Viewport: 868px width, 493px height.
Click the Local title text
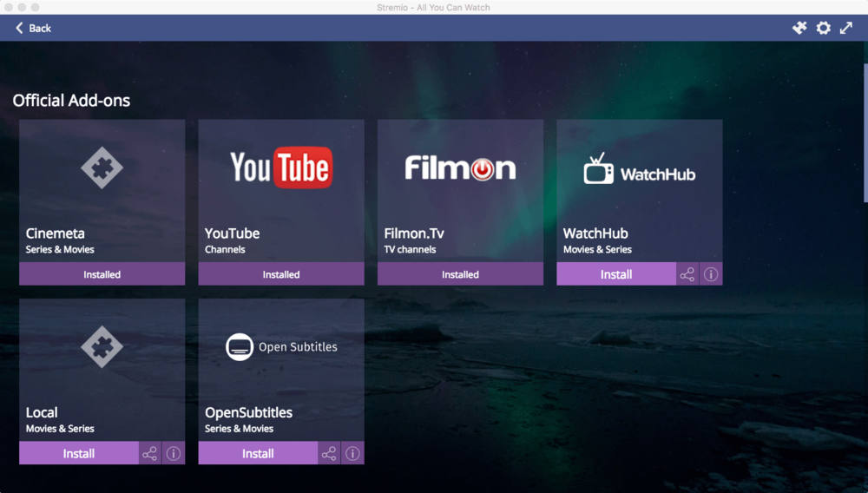pos(42,413)
